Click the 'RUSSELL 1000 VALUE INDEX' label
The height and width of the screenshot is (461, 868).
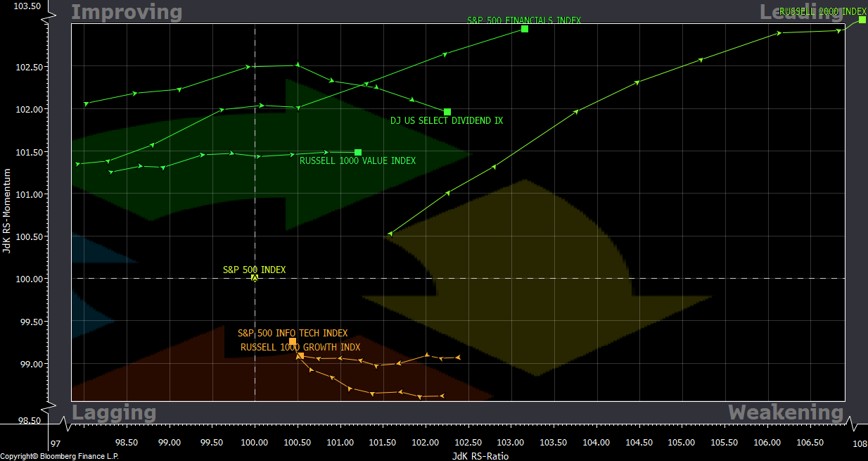click(x=357, y=161)
